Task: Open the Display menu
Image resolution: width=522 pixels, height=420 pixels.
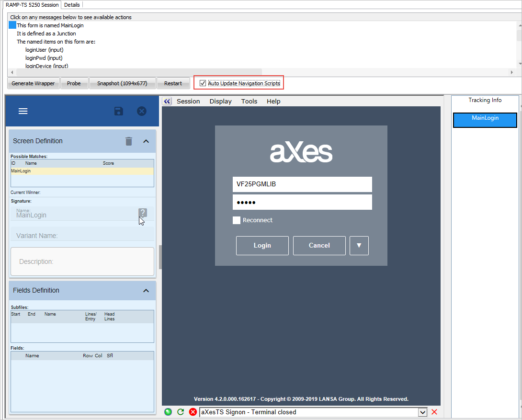Action: (220, 101)
